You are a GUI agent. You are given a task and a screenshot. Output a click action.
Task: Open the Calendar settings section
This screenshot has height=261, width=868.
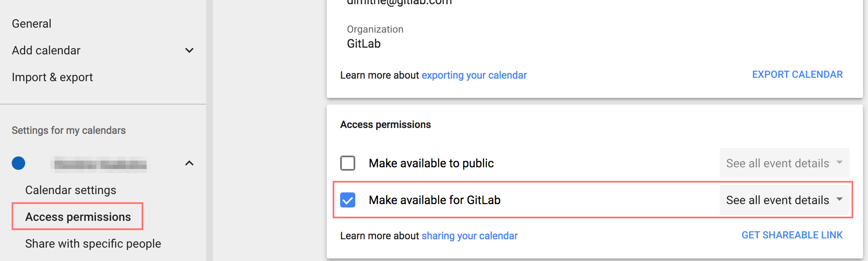(x=71, y=189)
